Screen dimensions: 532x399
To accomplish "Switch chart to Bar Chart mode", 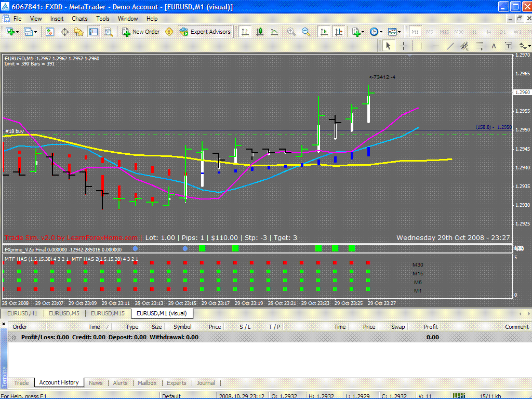I will click(245, 32).
